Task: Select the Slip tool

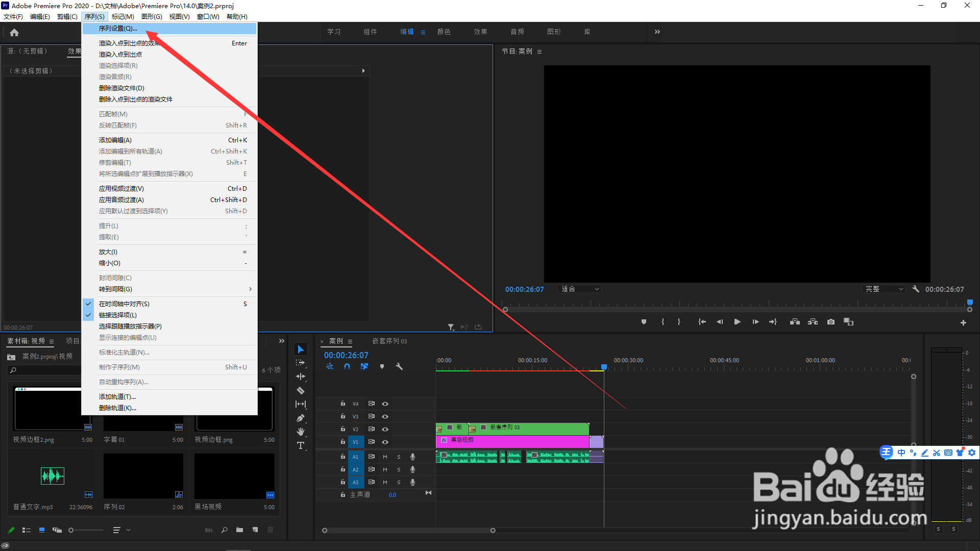Action: 301,404
